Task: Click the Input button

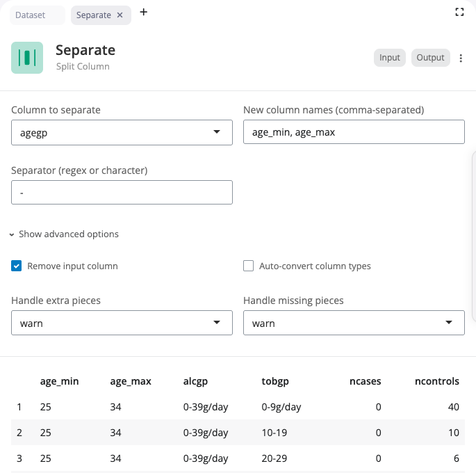Action: 390,58
